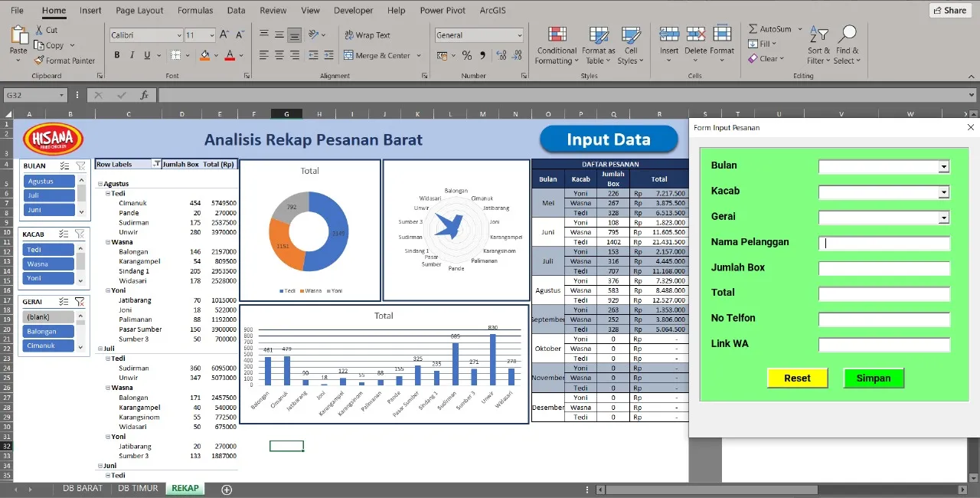
Task: Click the Top Align icon
Action: pyautogui.click(x=264, y=35)
